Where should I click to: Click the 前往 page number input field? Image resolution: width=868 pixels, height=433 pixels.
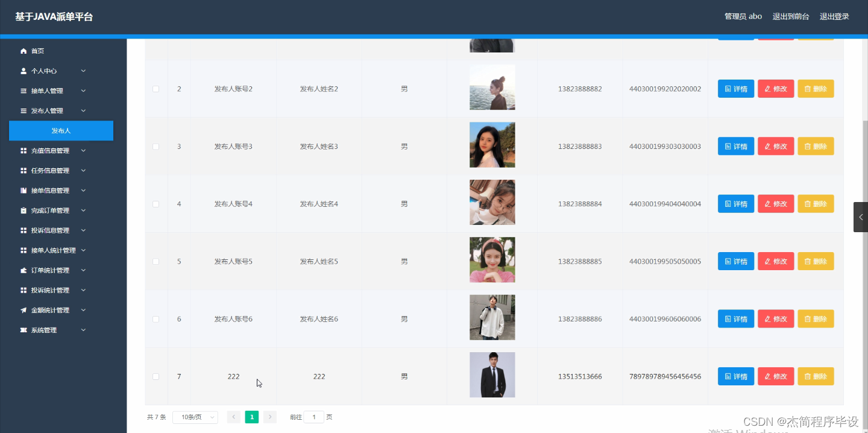click(314, 417)
